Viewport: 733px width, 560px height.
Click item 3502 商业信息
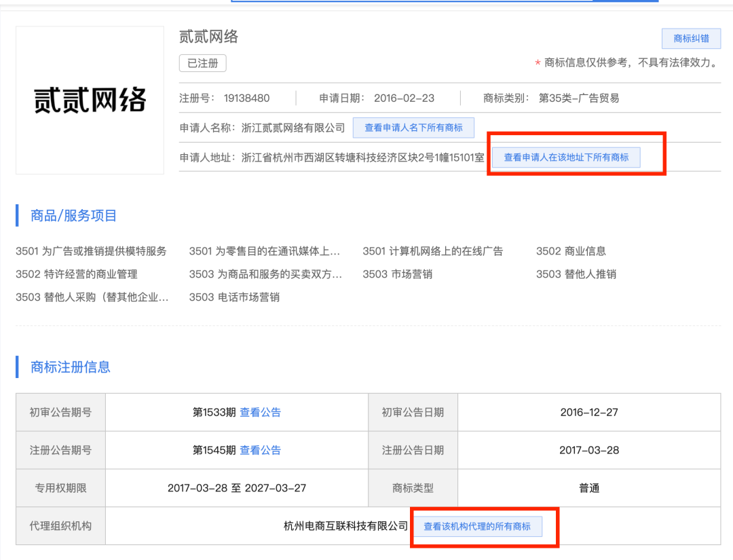(x=571, y=251)
